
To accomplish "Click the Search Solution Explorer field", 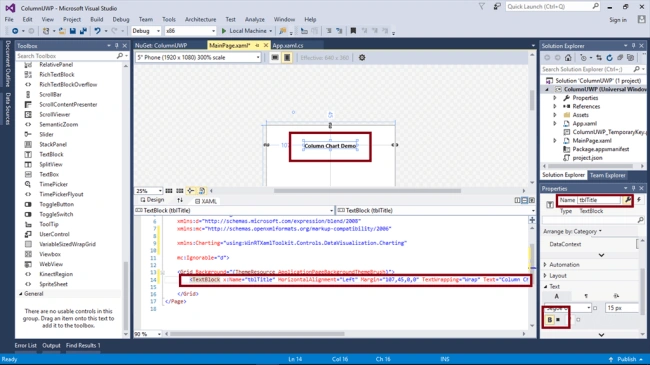I will coord(593,69).
